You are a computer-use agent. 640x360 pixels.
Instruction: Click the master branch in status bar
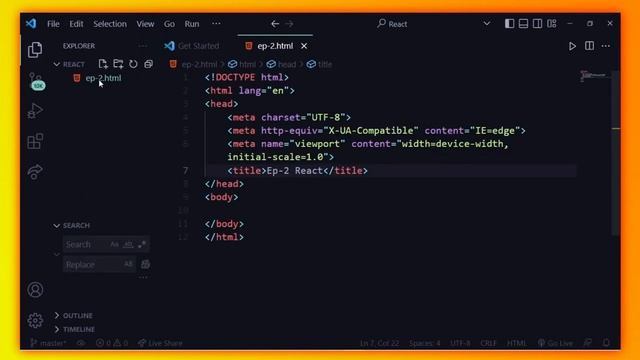(x=48, y=343)
